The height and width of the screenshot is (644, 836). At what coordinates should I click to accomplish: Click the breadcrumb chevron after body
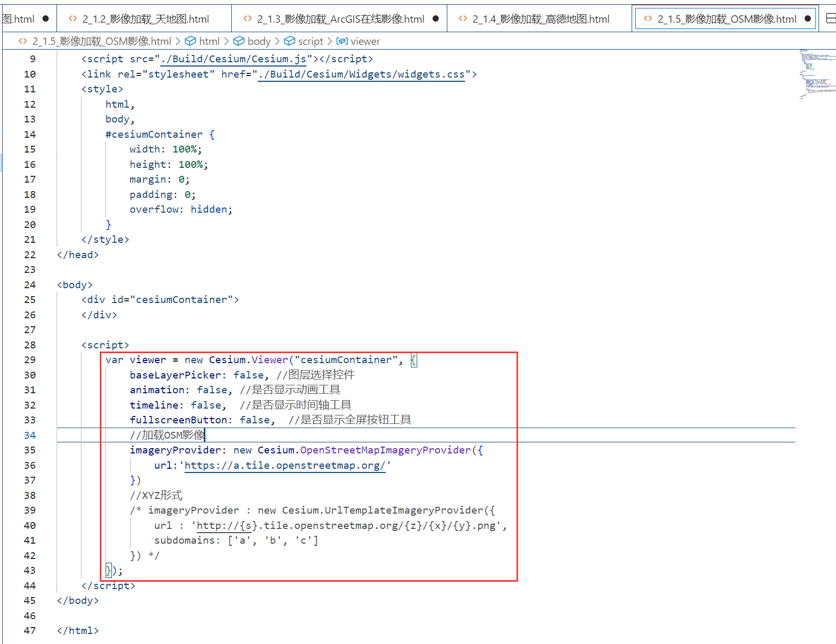[277, 41]
